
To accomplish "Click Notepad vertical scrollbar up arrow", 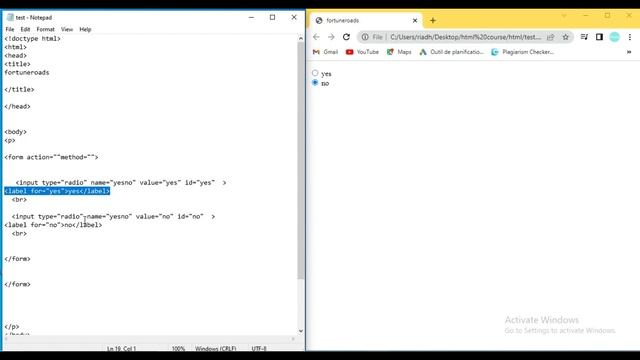I will click(301, 38).
